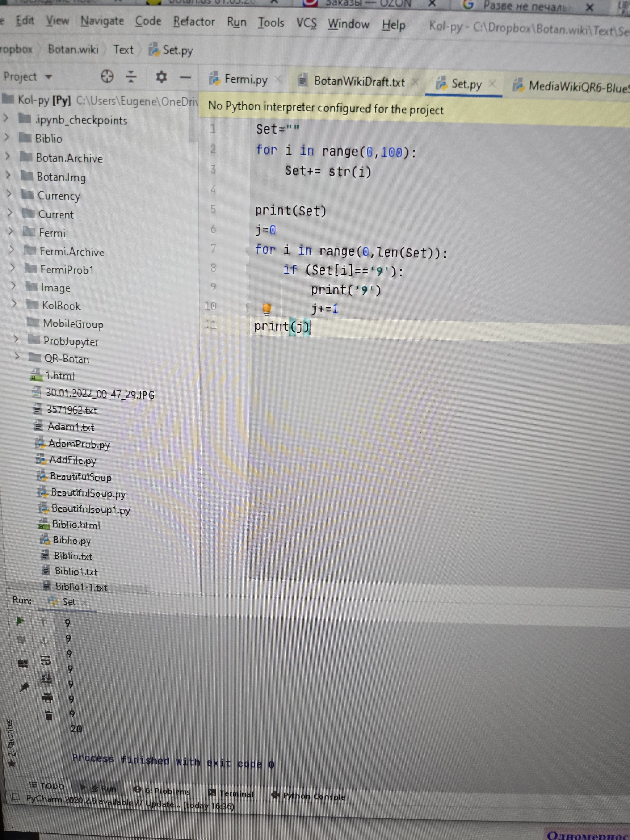The image size is (630, 840).
Task: Select 3571962.txt in the project tree
Action: coord(72,410)
